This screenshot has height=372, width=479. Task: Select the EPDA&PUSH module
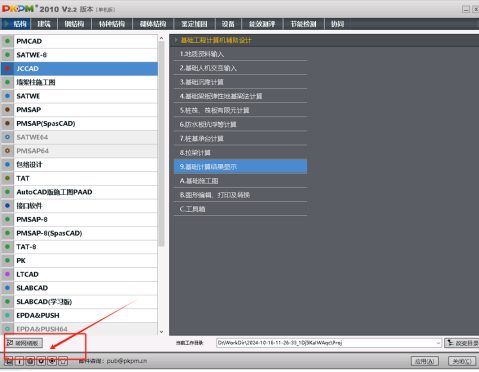click(x=79, y=315)
